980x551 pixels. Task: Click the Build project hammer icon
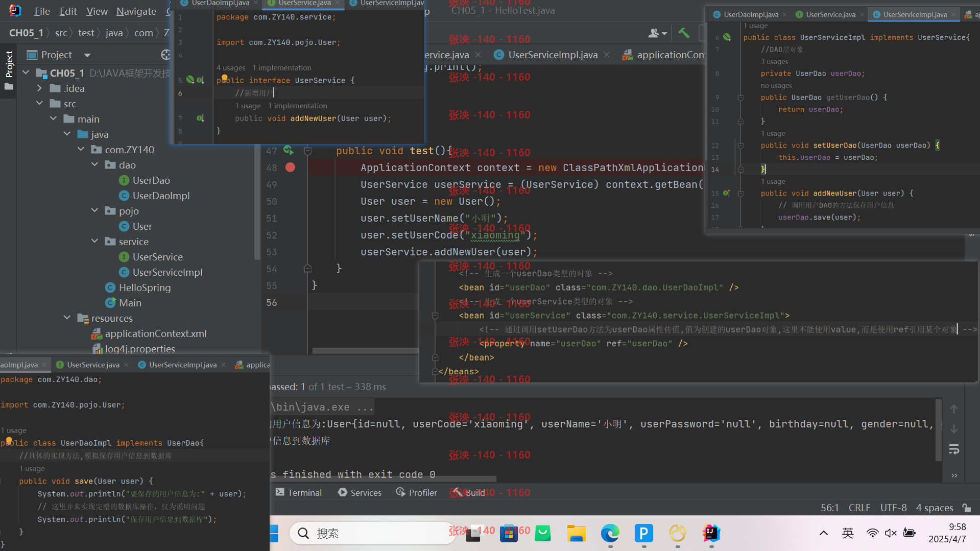coord(684,33)
